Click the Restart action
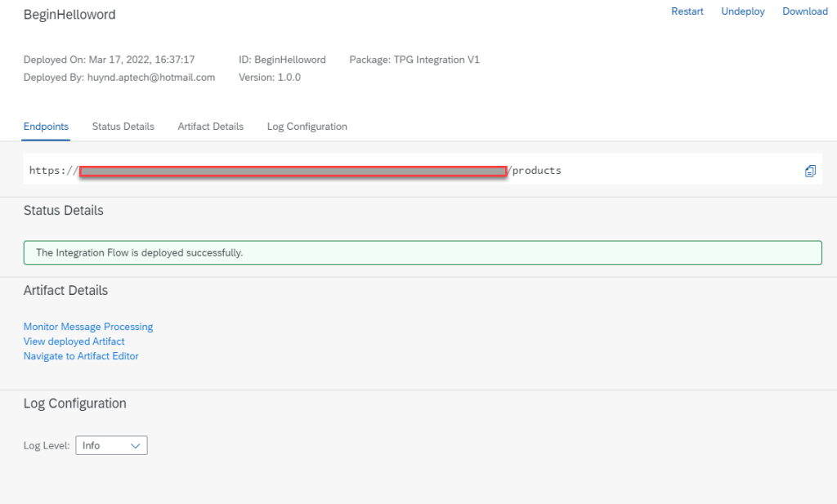 (x=687, y=11)
